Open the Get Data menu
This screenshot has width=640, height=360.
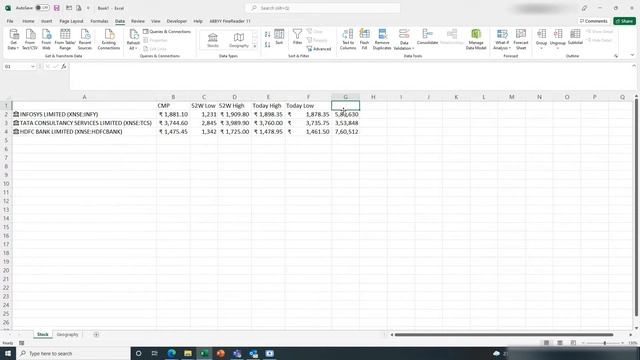(x=13, y=40)
